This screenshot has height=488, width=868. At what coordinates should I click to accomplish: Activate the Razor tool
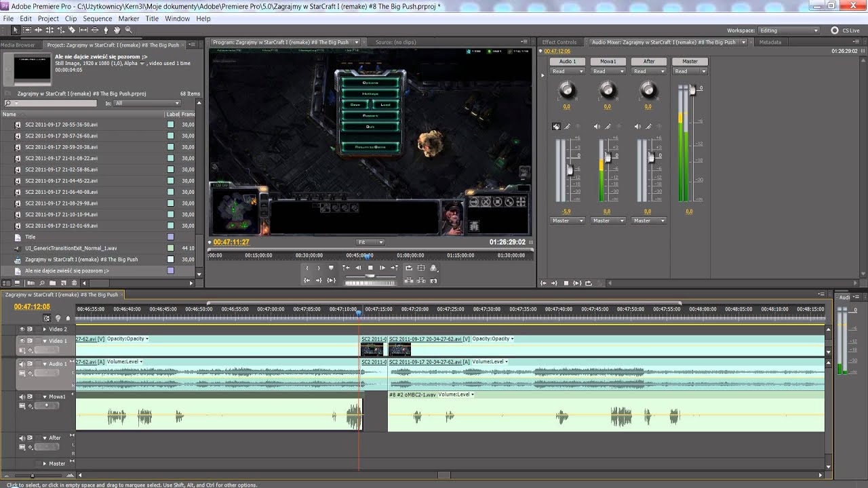(72, 30)
